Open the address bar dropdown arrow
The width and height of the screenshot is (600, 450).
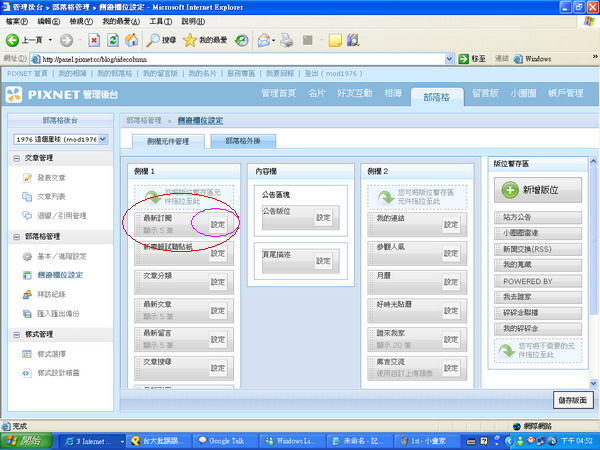click(x=449, y=59)
